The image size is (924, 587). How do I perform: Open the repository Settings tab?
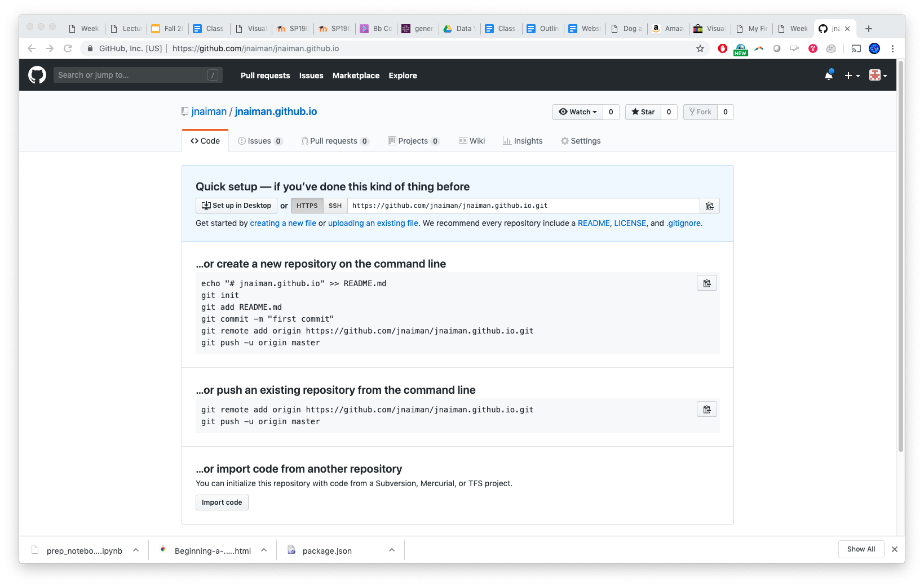[581, 141]
